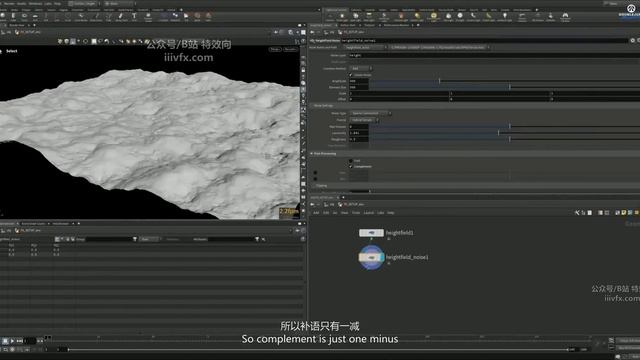Expand the Clipping section

[x=313, y=186]
